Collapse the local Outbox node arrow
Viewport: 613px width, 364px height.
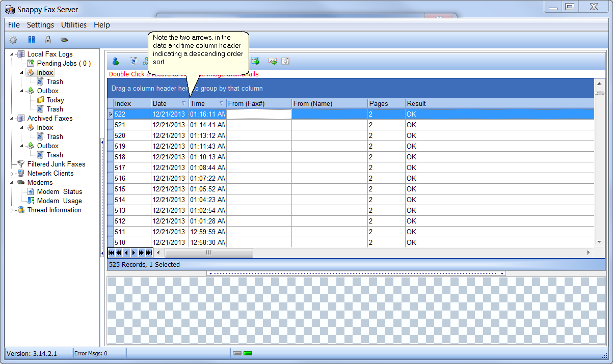21,91
